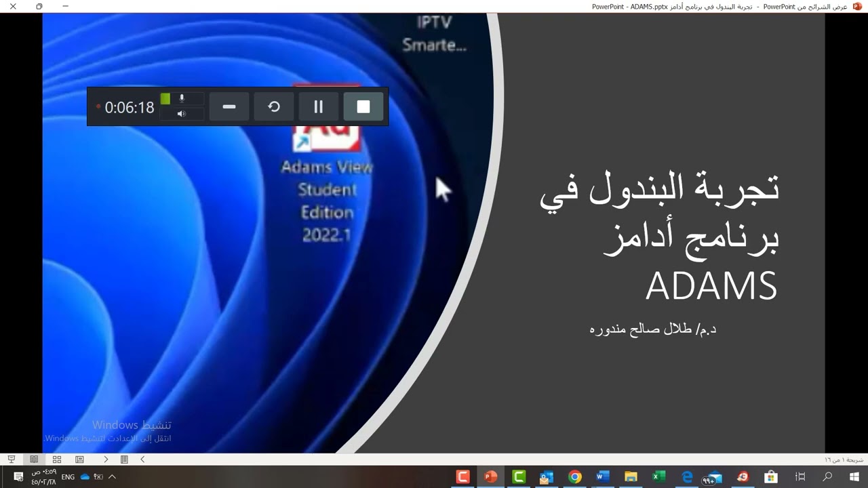
Task: Open Microsoft Store from the taskbar
Action: coord(771,477)
